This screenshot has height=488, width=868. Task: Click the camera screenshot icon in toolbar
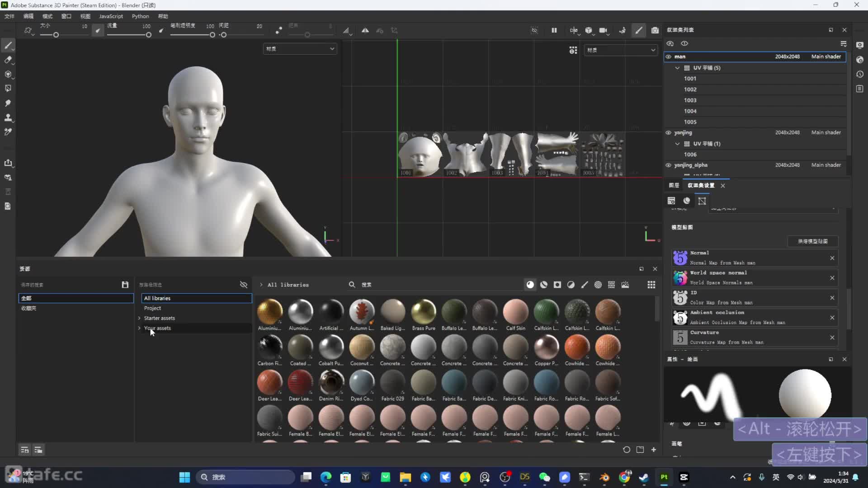(x=655, y=30)
